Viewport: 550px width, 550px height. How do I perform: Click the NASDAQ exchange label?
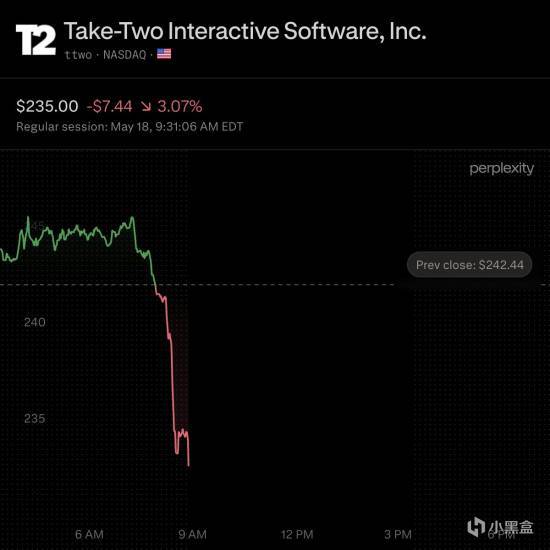click(125, 55)
